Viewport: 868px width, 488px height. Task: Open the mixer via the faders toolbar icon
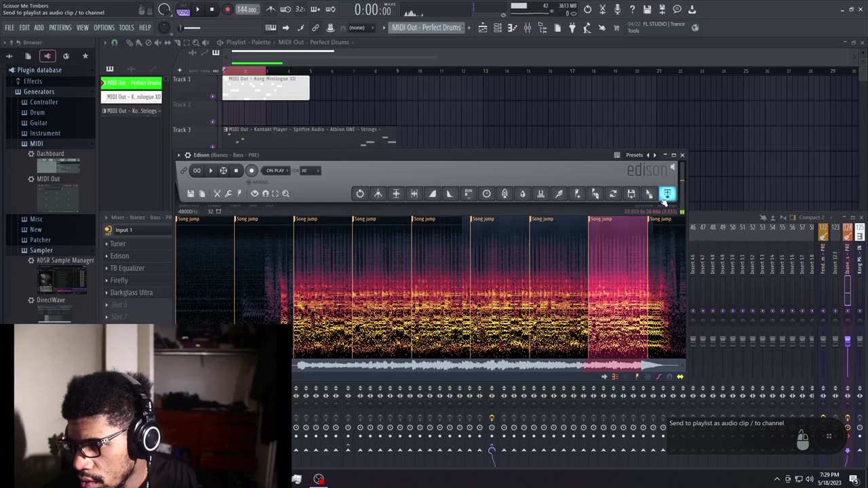point(527,28)
